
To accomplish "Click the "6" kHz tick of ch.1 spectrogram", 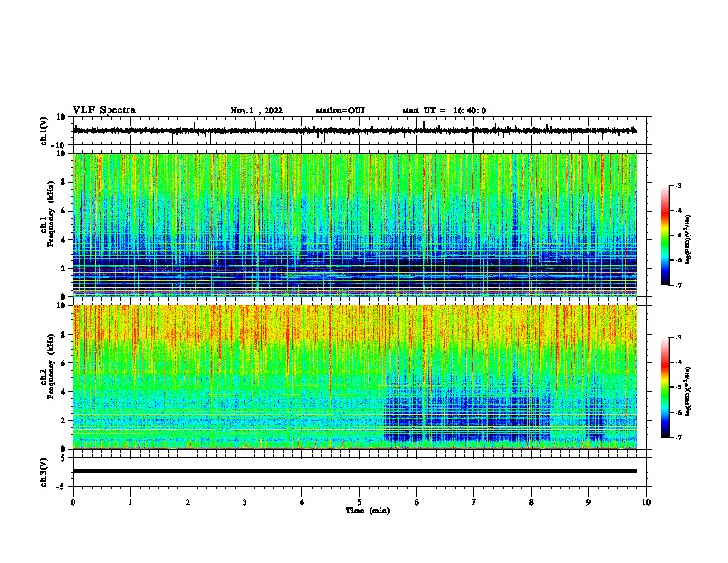I will point(63,212).
